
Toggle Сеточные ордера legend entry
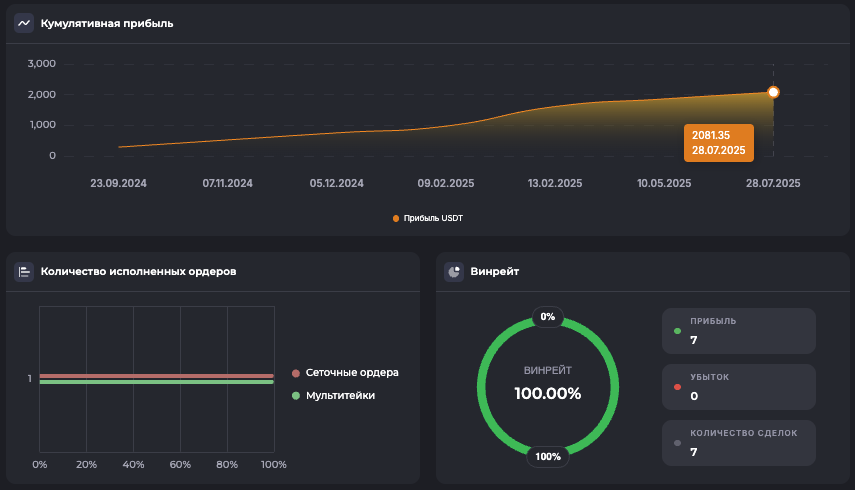point(345,373)
